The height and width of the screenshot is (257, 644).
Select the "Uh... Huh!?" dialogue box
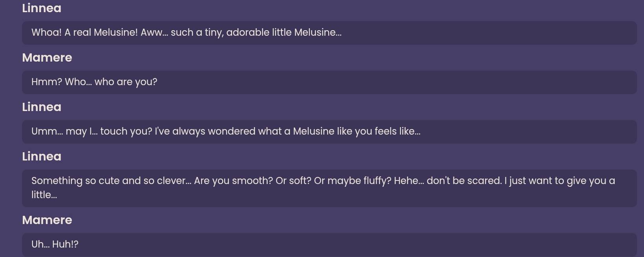tap(329, 244)
